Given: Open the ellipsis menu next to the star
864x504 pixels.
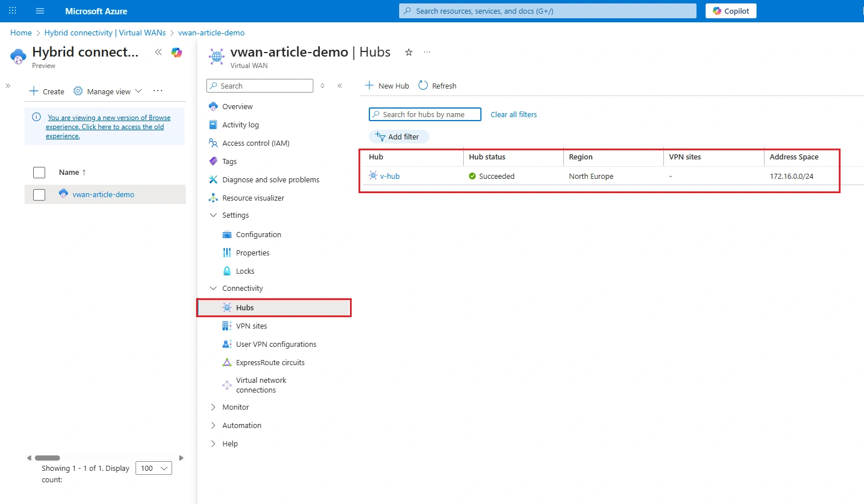Looking at the screenshot, I should 427,52.
